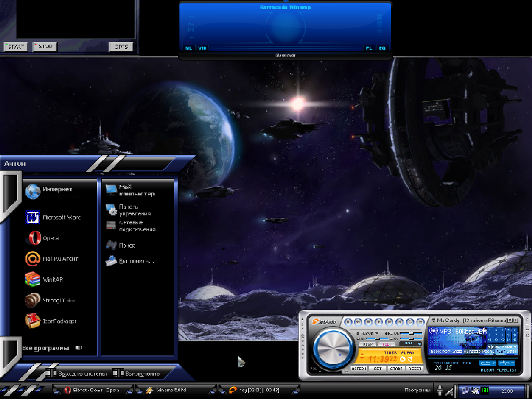Adjust jetAudio large volume knob
532x399 pixels.
[x=333, y=348]
